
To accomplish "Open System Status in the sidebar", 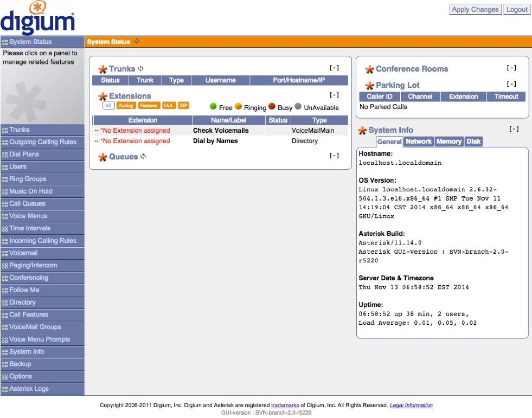I will 42,42.
